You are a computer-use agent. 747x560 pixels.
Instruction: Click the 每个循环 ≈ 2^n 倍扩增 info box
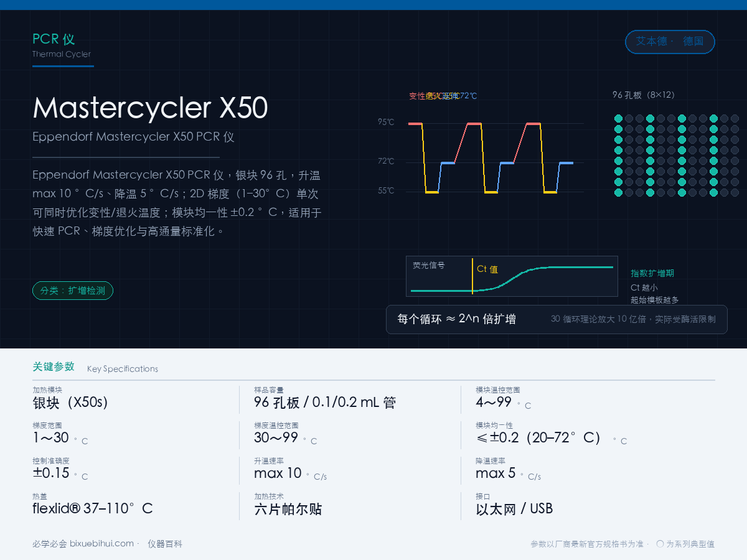(x=557, y=319)
